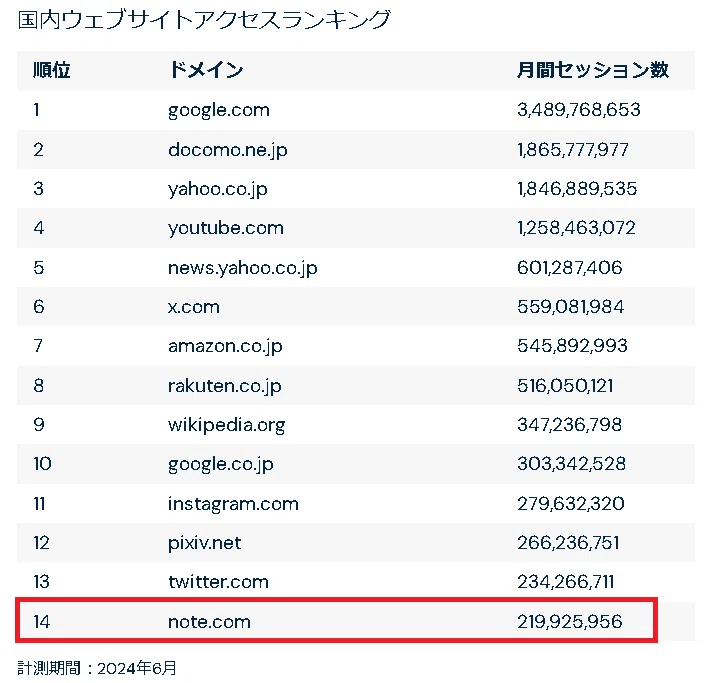Select the pixiv.net domain cell
This screenshot has width=707, height=683.
tap(204, 543)
